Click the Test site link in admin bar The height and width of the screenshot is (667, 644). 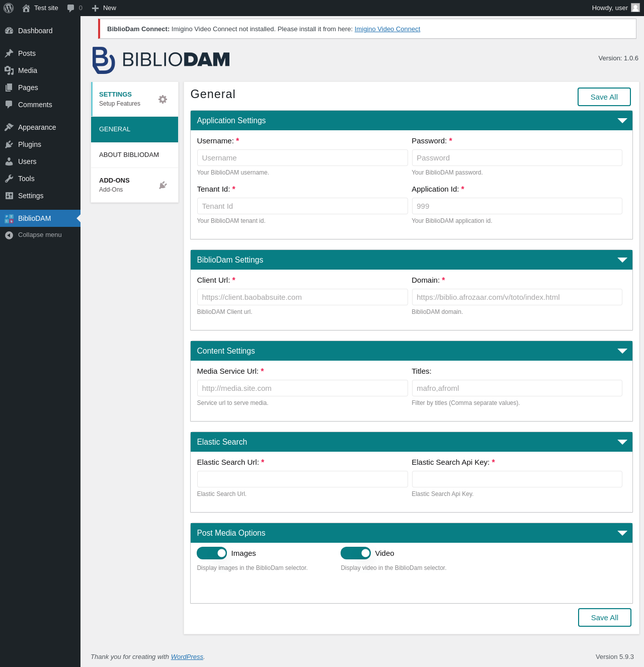pos(46,8)
